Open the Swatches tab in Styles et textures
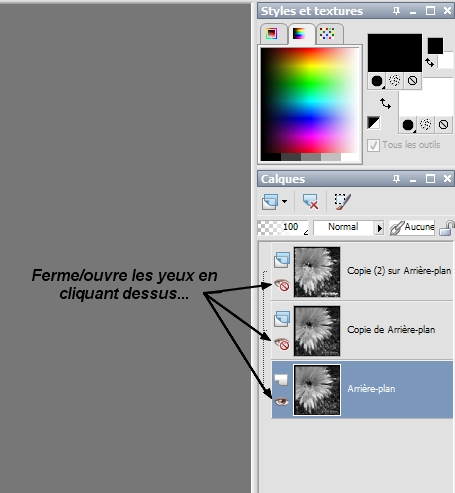This screenshot has width=455, height=493. click(x=327, y=34)
